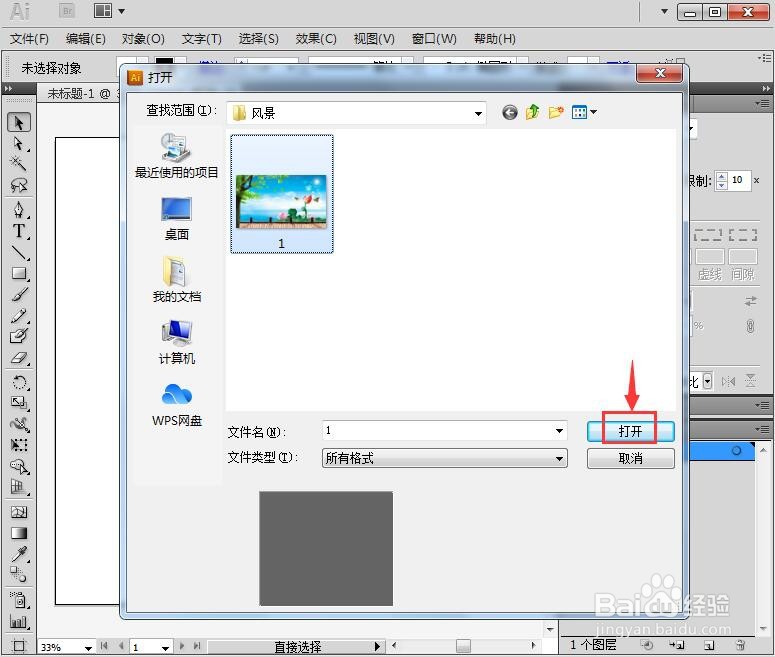775x657 pixels.
Task: Select the Pen tool
Action: [19, 210]
